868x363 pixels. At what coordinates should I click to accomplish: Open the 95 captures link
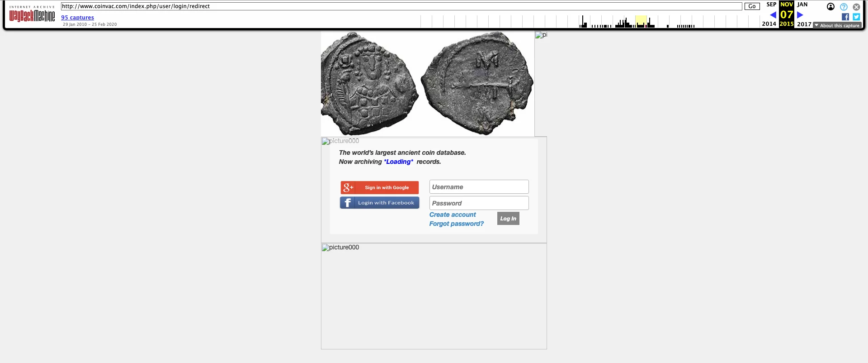click(x=77, y=18)
